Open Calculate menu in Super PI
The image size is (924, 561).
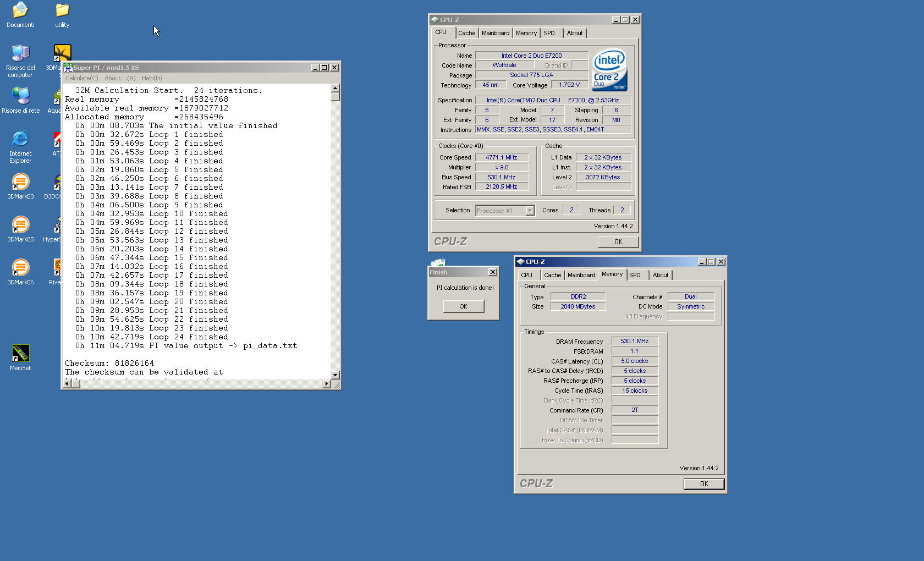pos(82,78)
